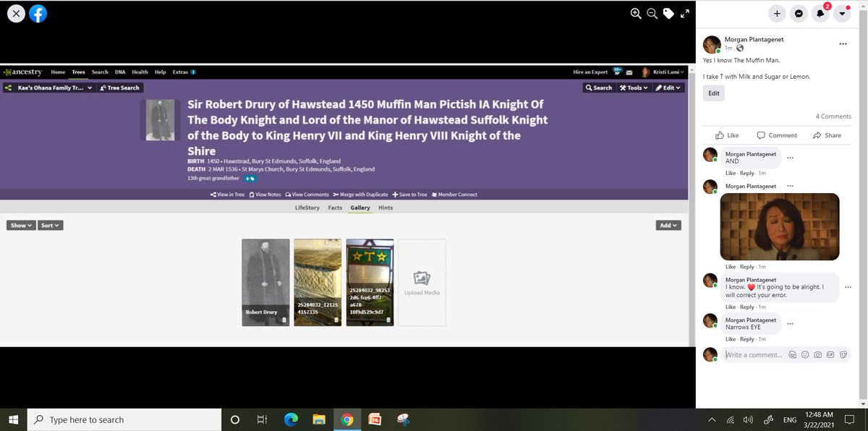Click the Ancestry screenshot photo
The height and width of the screenshot is (431, 868).
click(344, 205)
